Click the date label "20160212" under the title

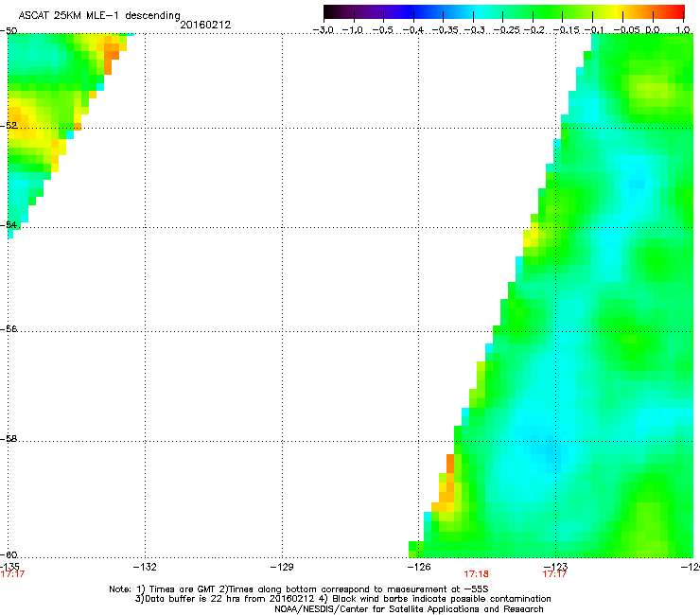pos(205,25)
